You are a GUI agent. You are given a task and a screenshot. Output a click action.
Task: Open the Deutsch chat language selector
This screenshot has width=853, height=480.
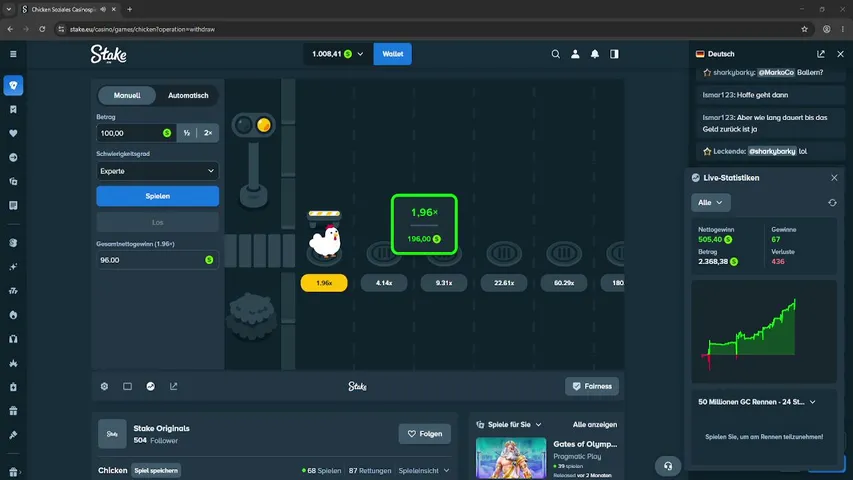(715, 54)
